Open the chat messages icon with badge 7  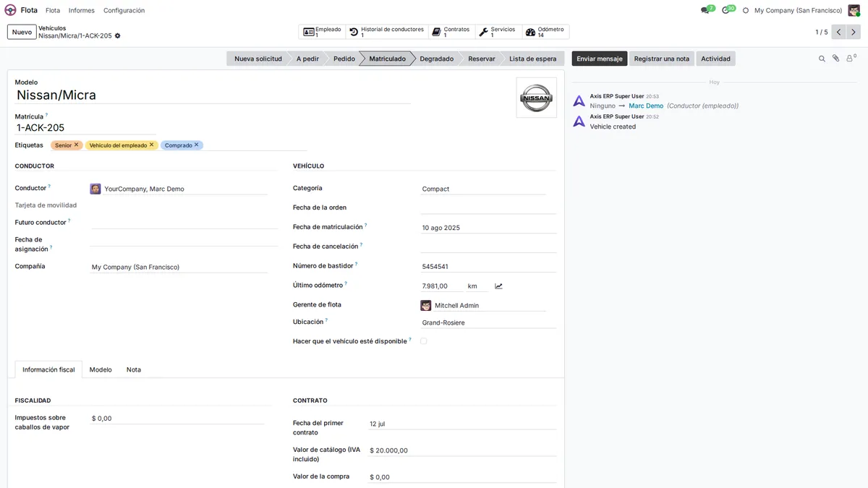coord(705,10)
